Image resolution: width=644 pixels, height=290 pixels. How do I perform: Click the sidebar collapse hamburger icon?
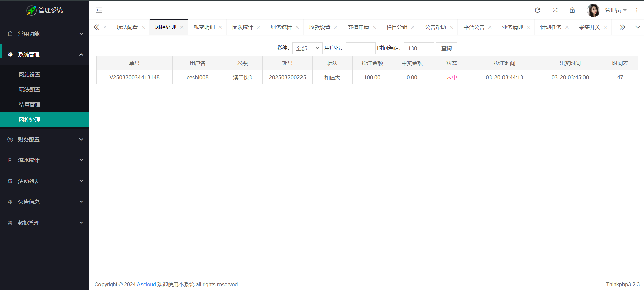99,10
